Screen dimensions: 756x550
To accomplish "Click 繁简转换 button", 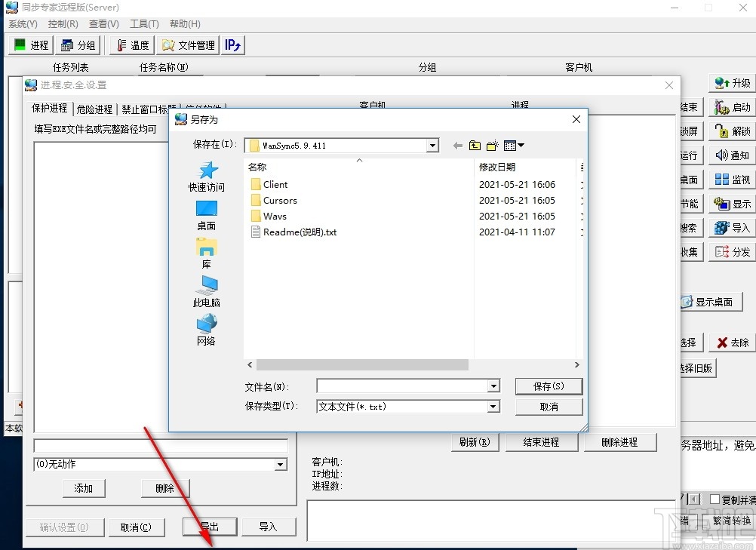I will (730, 521).
